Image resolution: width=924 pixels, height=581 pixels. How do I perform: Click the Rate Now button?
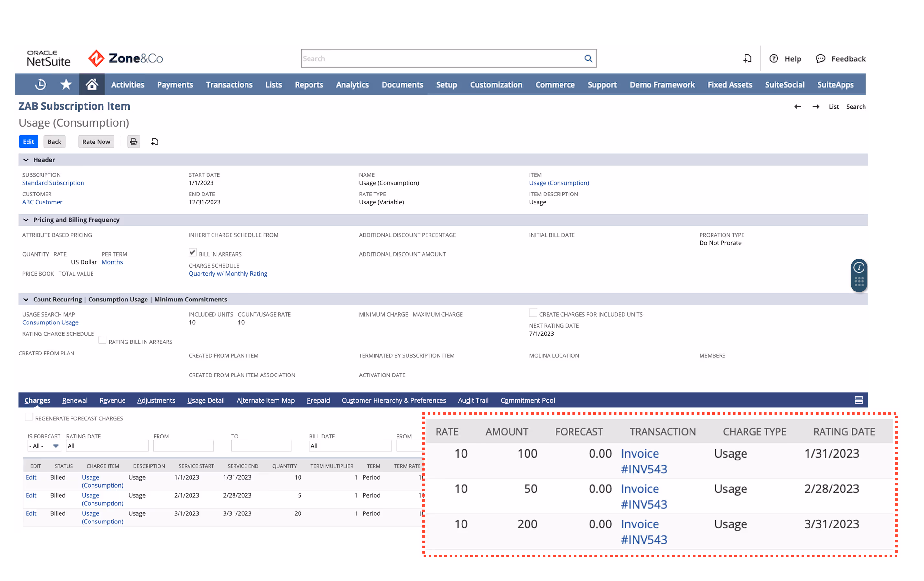pyautogui.click(x=96, y=142)
